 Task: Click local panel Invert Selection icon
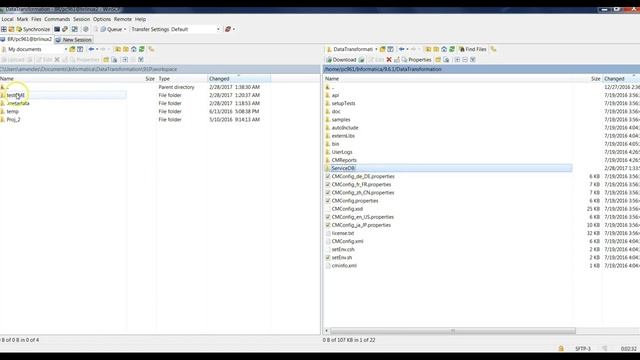pos(141,60)
